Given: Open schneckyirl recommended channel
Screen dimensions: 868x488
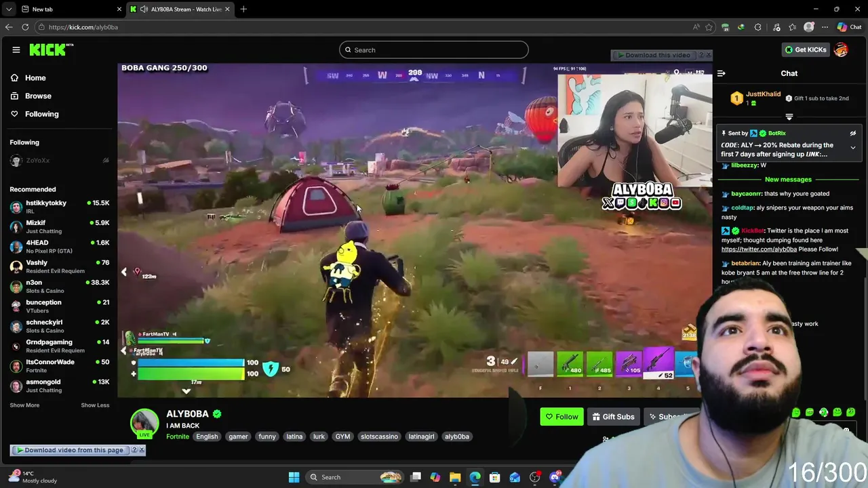Looking at the screenshot, I should coord(59,326).
